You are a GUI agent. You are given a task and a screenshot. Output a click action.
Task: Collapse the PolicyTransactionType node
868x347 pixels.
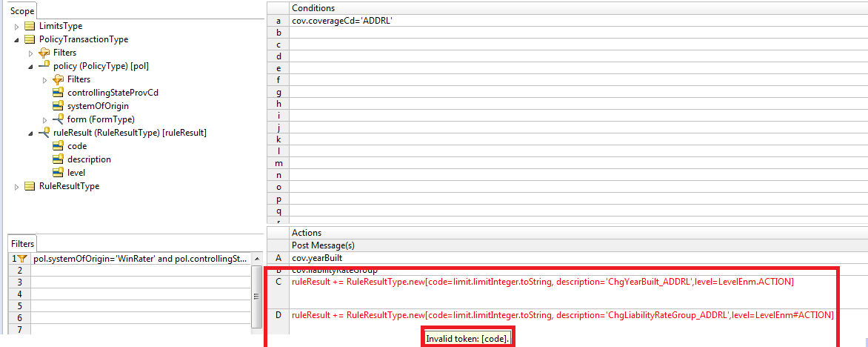[16, 40]
